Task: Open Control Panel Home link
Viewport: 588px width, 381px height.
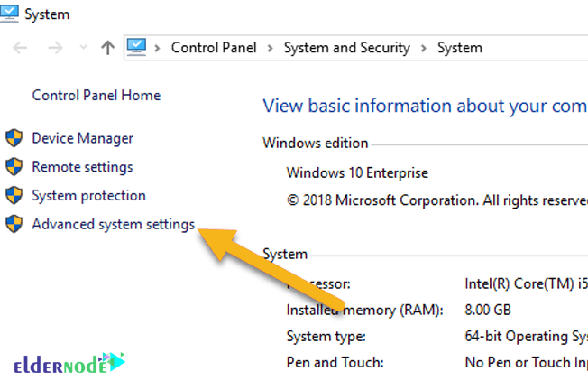Action: (96, 96)
